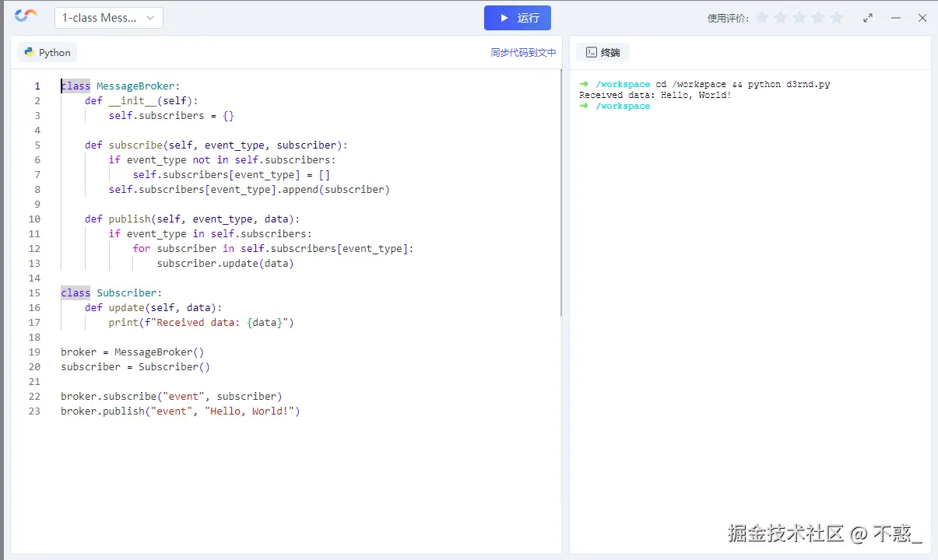
Task: Click the 'class MessageBroker:' line
Action: click(x=121, y=86)
